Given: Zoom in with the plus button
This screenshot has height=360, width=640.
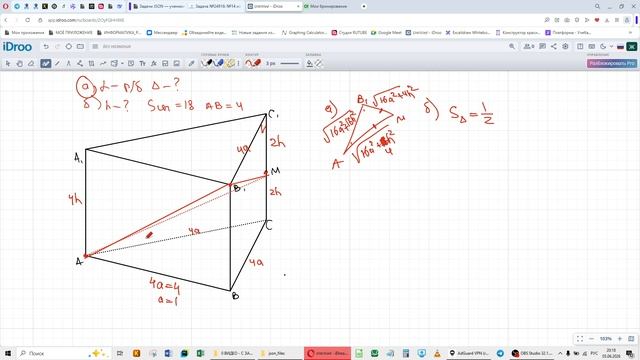Looking at the screenshot, I should coord(620,339).
